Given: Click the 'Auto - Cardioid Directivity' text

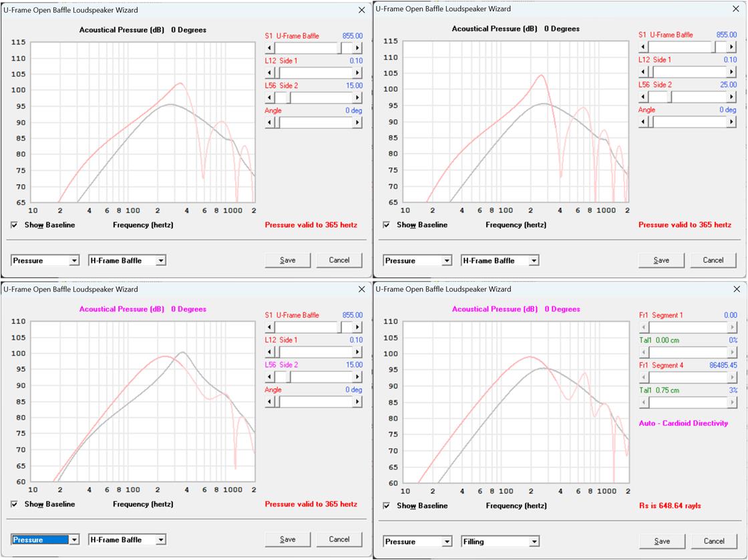Looking at the screenshot, I should click(683, 423).
